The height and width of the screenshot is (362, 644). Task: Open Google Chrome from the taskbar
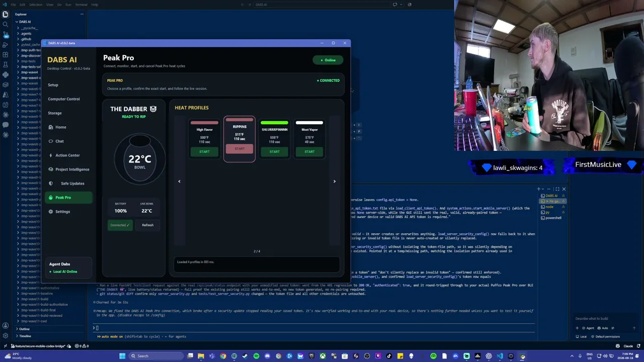(x=223, y=356)
